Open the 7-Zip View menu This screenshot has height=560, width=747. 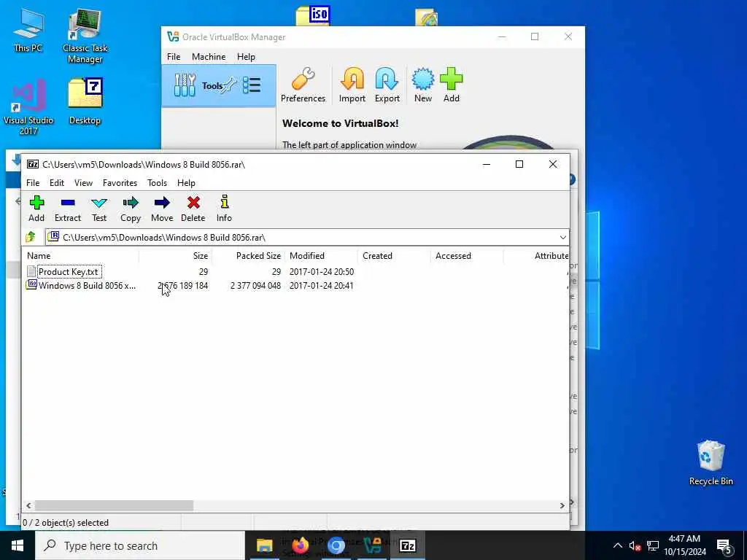[x=83, y=183]
